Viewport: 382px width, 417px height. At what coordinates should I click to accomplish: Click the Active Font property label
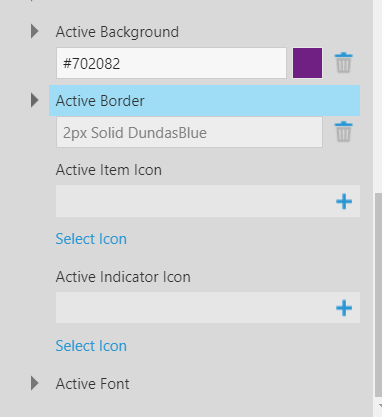pos(92,384)
